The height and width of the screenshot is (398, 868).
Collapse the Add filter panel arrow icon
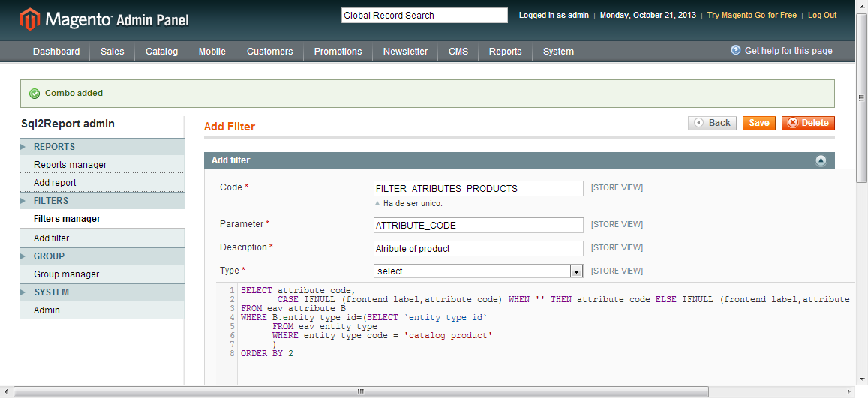(x=821, y=160)
